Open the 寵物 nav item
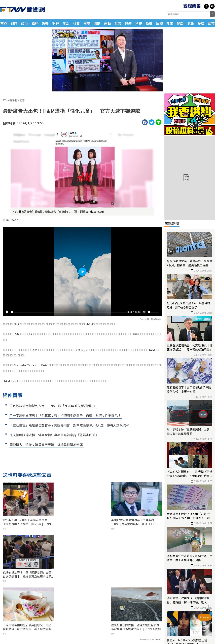This screenshot has height=644, width=215. (159, 24)
